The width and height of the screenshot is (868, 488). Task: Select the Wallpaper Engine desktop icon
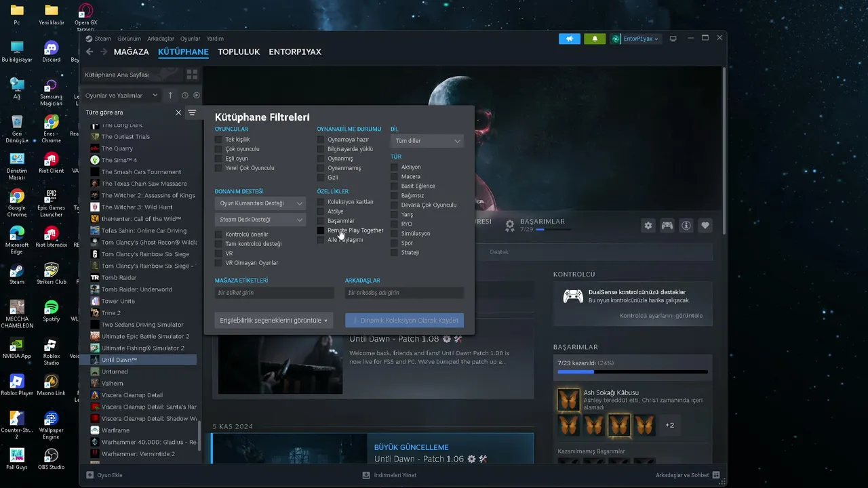pyautogui.click(x=51, y=425)
